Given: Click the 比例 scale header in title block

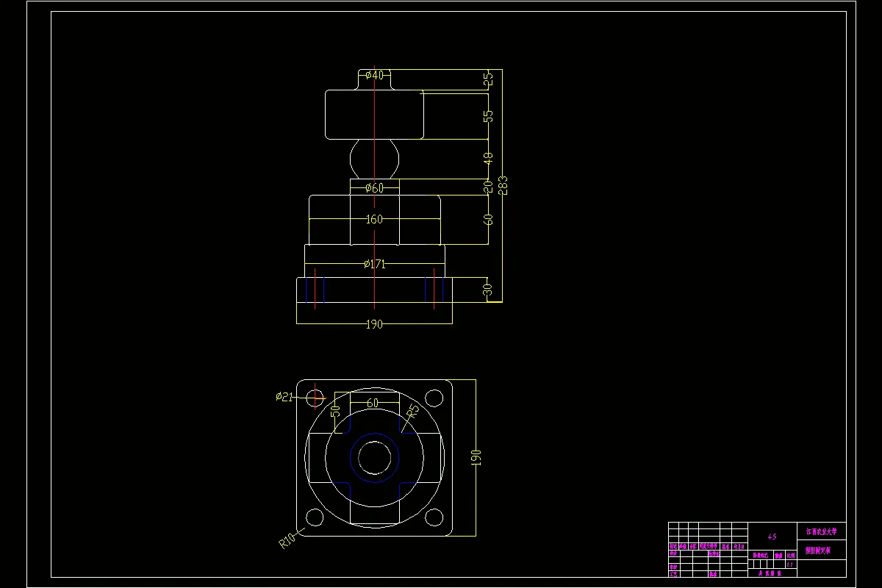Looking at the screenshot, I should click(790, 556).
